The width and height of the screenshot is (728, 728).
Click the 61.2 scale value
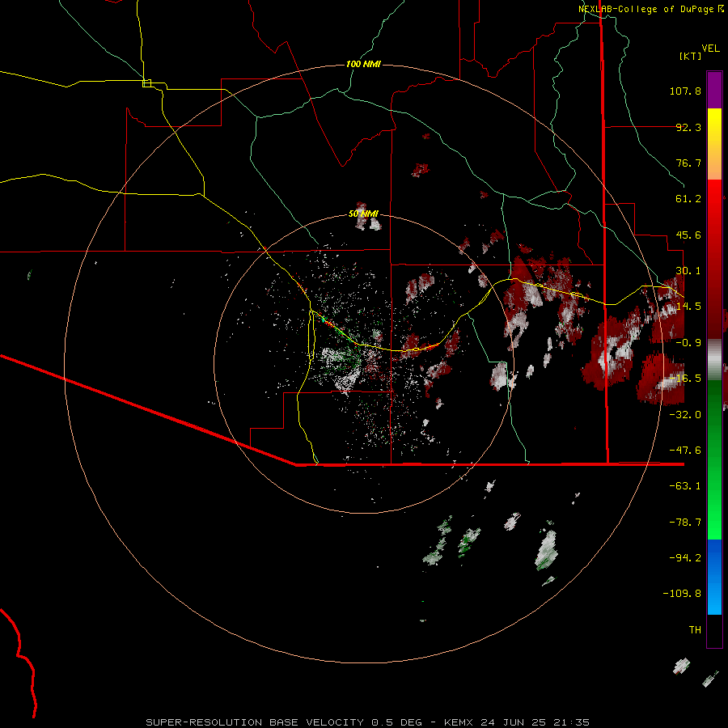(x=688, y=199)
